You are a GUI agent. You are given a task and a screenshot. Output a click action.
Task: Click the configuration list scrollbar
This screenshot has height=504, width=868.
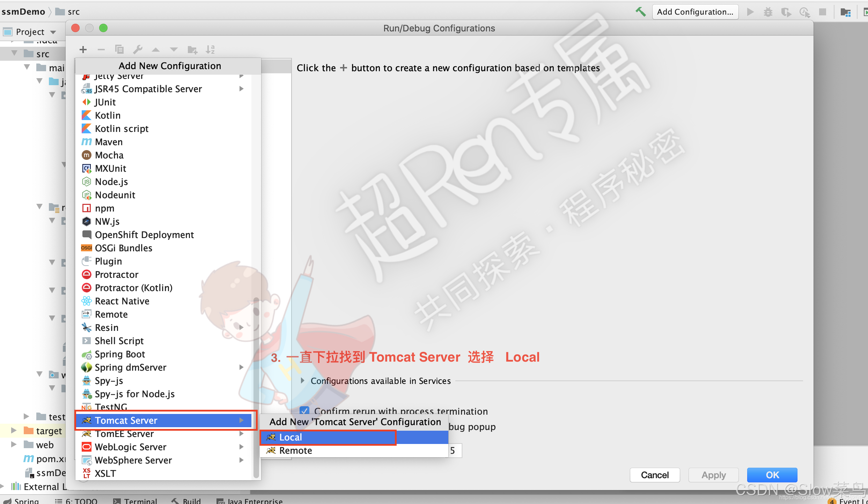coord(256,387)
